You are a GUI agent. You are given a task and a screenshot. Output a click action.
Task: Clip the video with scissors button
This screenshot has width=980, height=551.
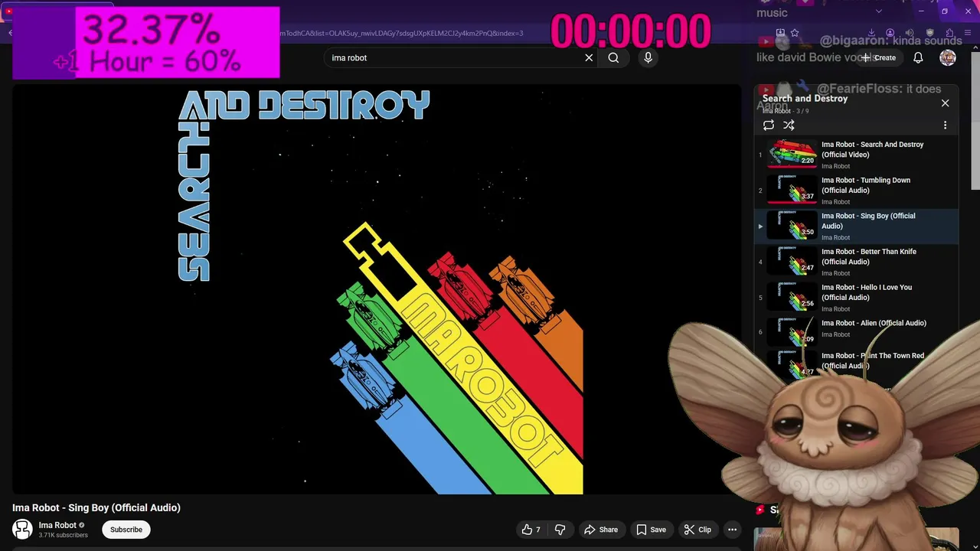(697, 530)
